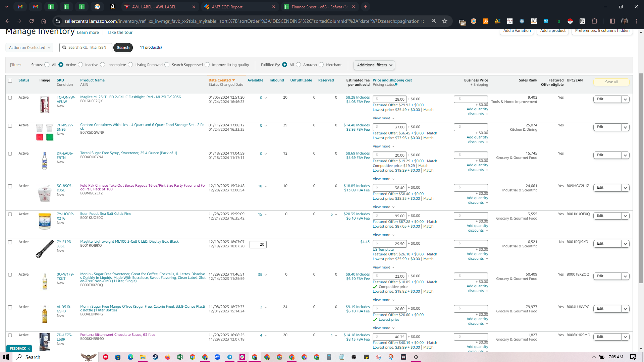Open the Pokeball extension icon
This screenshot has height=362, width=644.
[570, 21]
